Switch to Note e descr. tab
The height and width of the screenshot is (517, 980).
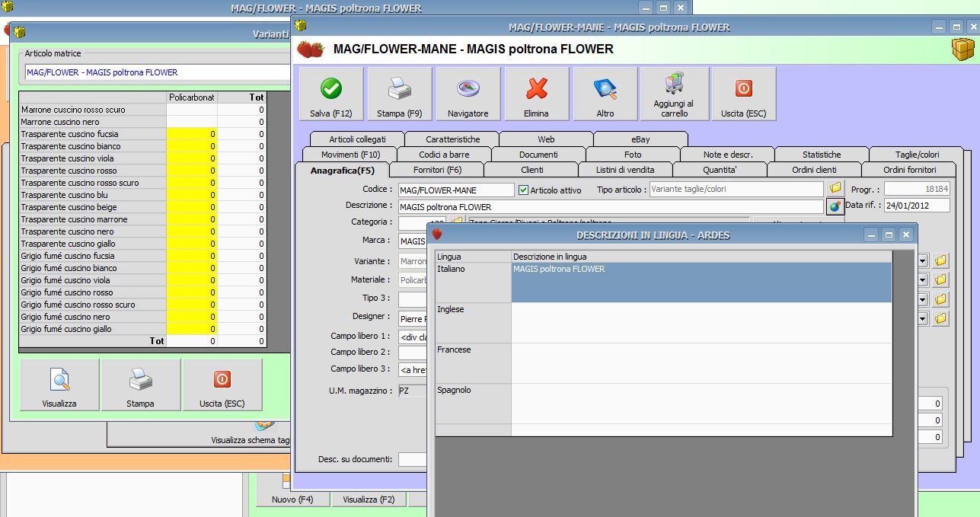727,155
